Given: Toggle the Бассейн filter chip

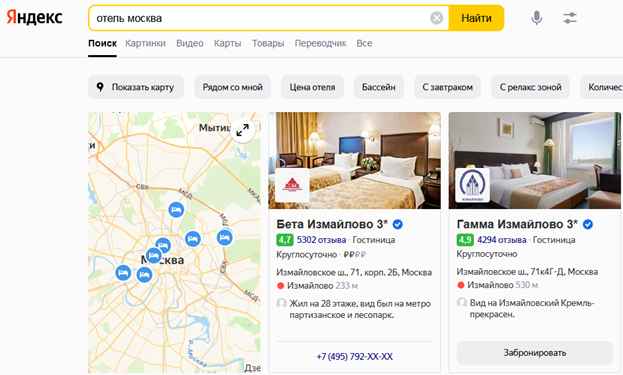Looking at the screenshot, I should click(379, 87).
